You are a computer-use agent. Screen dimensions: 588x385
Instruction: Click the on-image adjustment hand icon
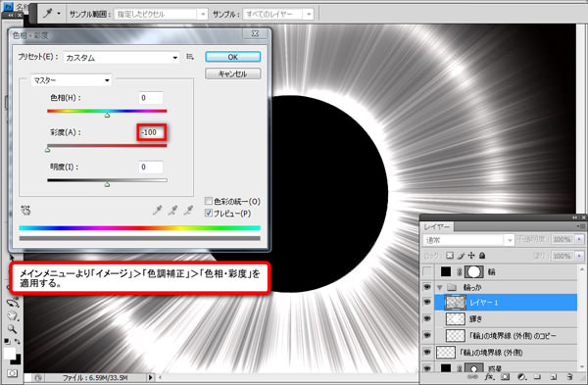pyautogui.click(x=25, y=211)
